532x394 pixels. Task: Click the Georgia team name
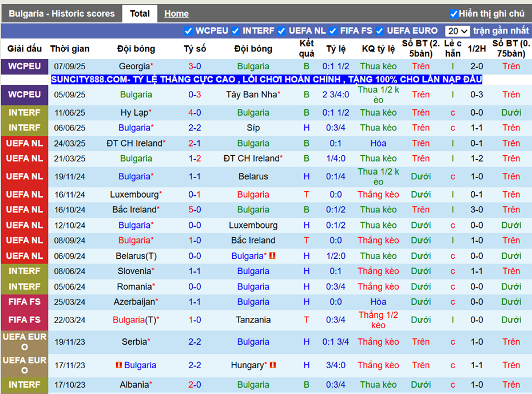coord(134,66)
